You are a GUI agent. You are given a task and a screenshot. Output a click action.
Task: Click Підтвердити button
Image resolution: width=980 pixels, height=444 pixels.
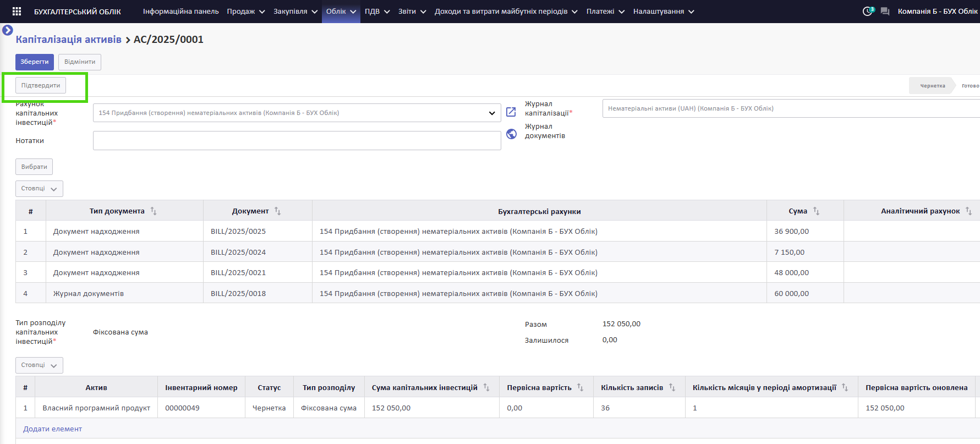[x=41, y=85]
